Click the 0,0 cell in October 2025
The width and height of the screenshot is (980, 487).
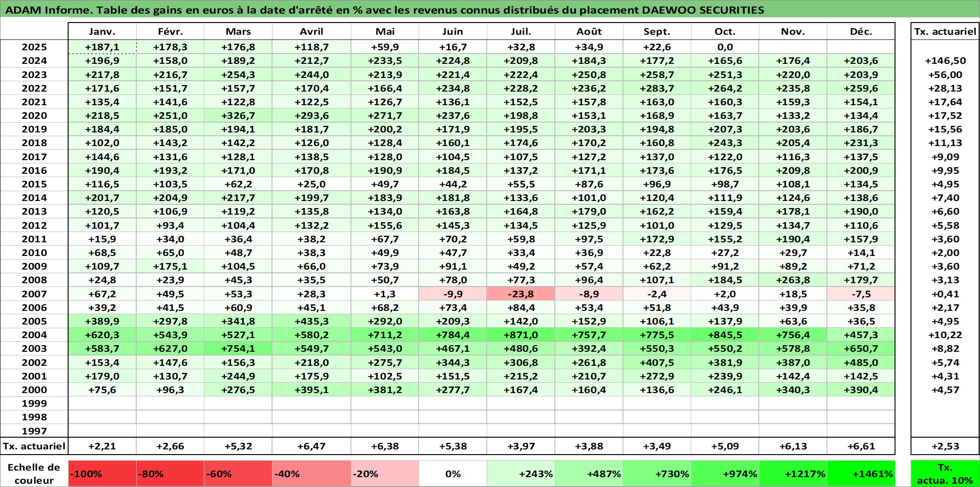point(725,47)
